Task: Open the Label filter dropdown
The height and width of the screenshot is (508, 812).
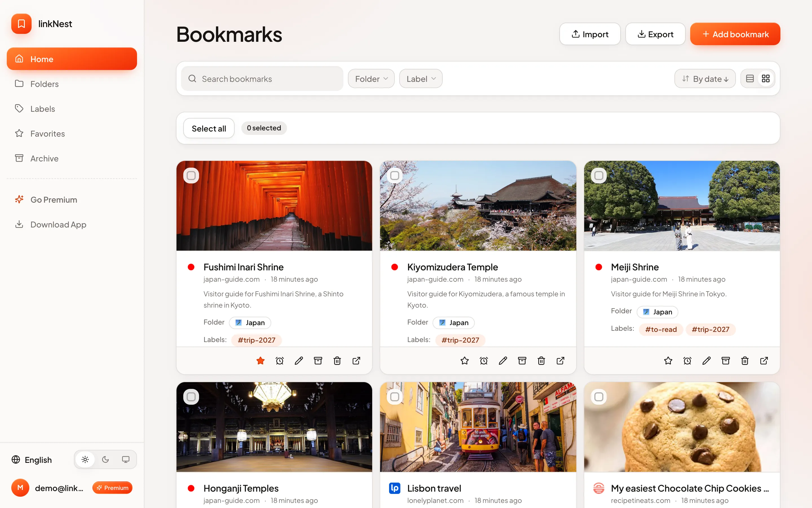Action: [x=421, y=79]
